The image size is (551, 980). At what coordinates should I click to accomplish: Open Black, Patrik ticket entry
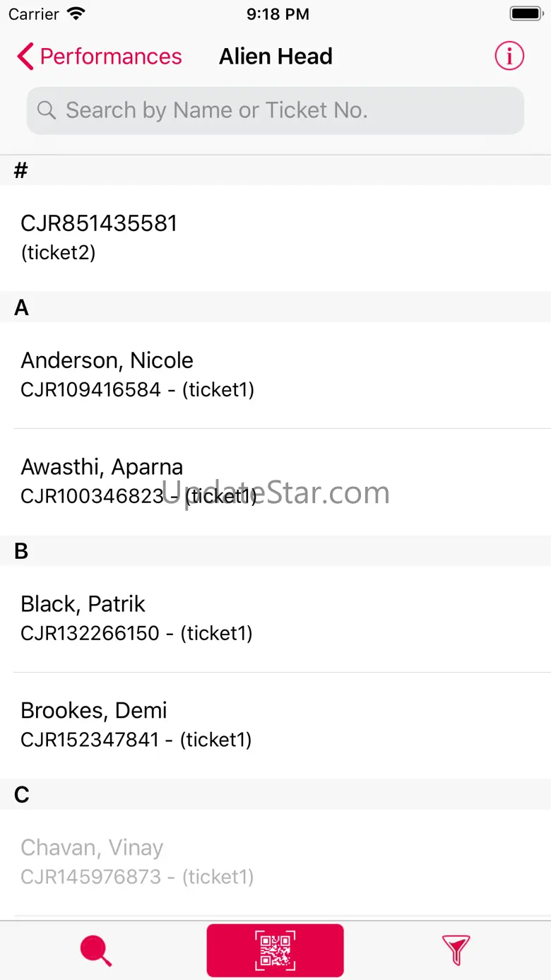pyautogui.click(x=275, y=618)
